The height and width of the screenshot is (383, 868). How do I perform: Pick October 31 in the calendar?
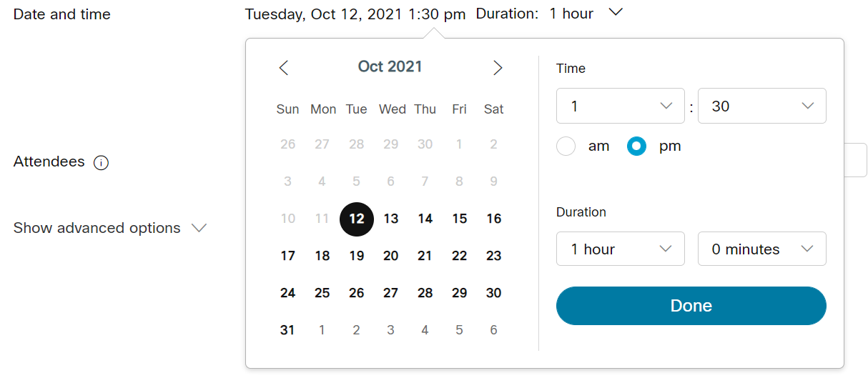[x=287, y=330]
